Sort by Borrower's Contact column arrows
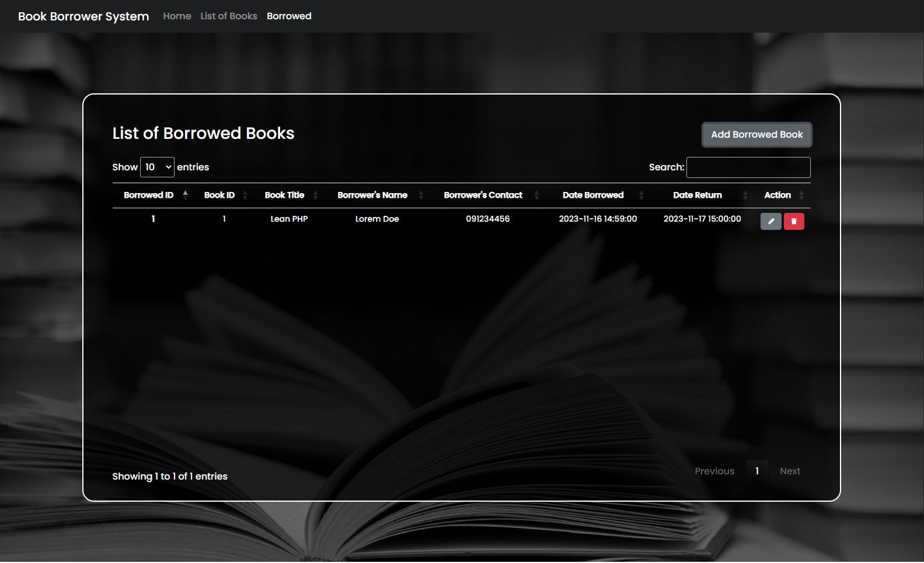 pyautogui.click(x=536, y=195)
